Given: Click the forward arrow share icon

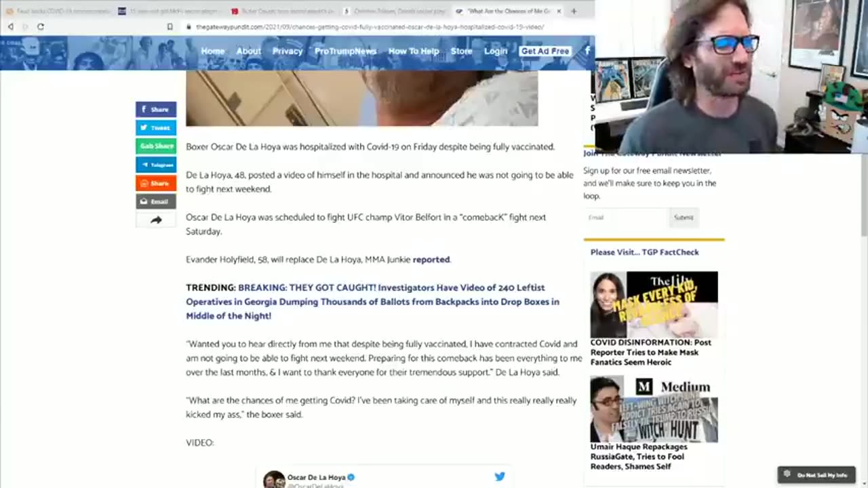Looking at the screenshot, I should [156, 220].
